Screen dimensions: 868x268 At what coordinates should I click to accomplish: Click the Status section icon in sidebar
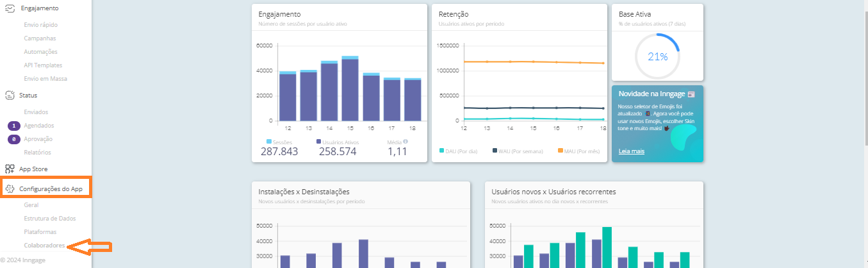click(x=10, y=95)
